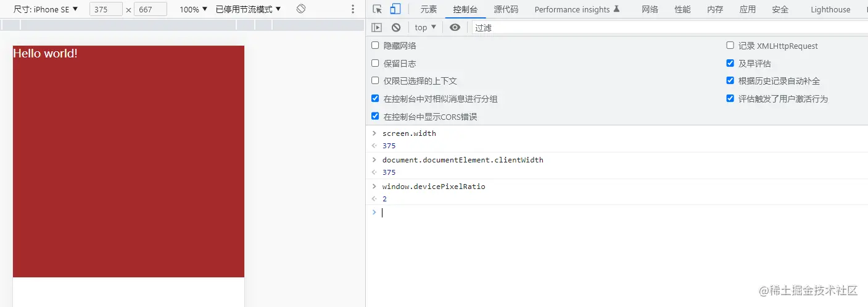Image resolution: width=868 pixels, height=307 pixels.
Task: Enable the 记录 XMLHttpRequest checkbox
Action: (x=730, y=45)
